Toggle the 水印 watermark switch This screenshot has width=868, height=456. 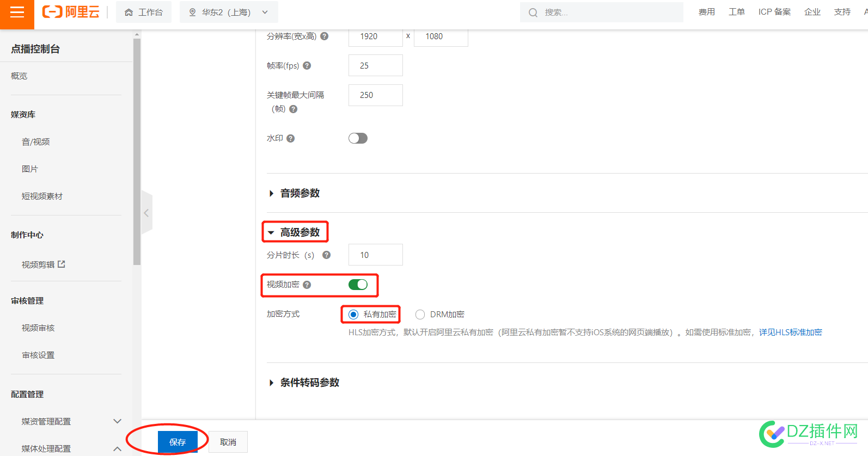coord(358,138)
